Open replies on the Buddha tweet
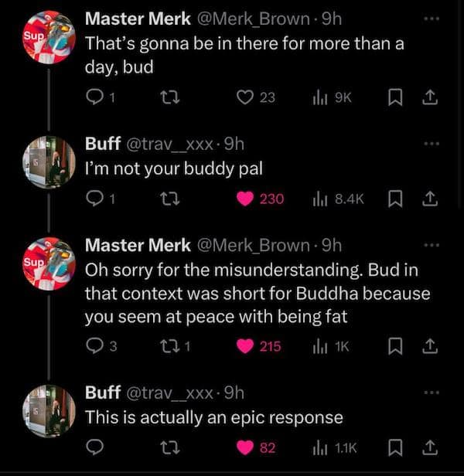 94,347
